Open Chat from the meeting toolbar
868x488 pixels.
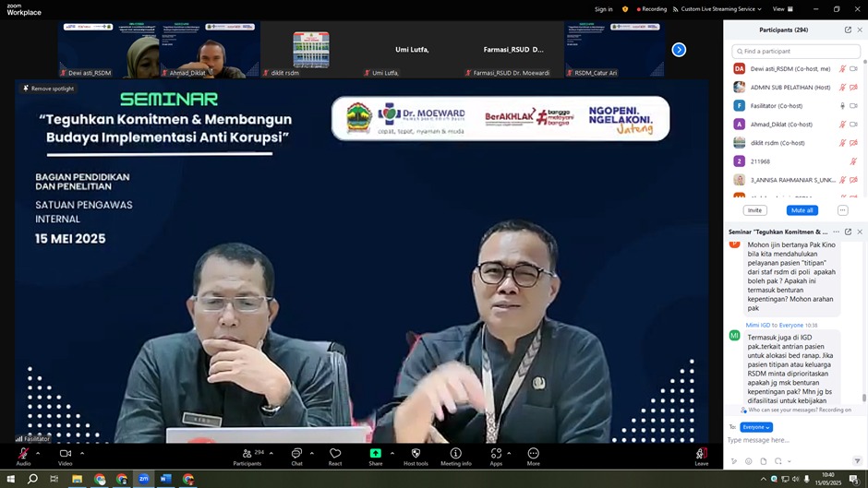pyautogui.click(x=296, y=454)
